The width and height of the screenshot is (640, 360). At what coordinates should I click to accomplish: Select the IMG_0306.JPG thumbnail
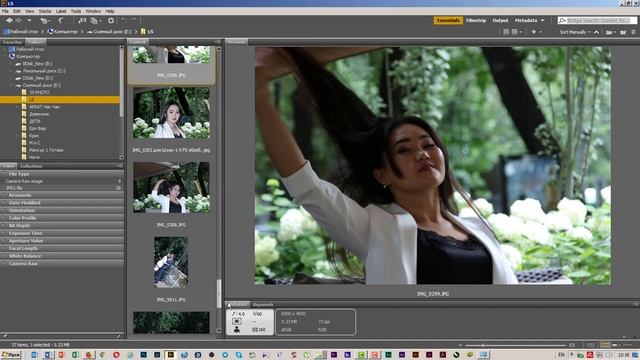171,188
